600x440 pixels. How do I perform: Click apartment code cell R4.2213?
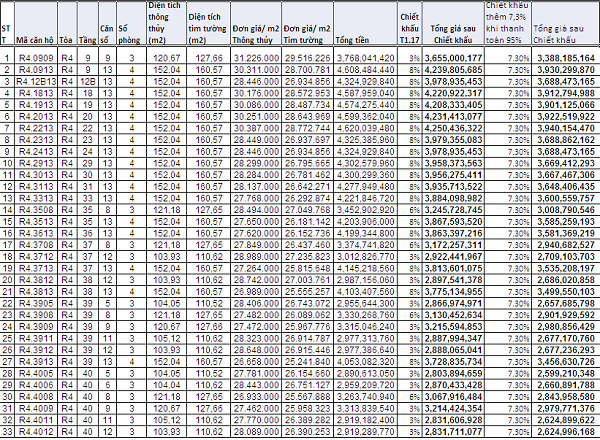[x=36, y=128]
